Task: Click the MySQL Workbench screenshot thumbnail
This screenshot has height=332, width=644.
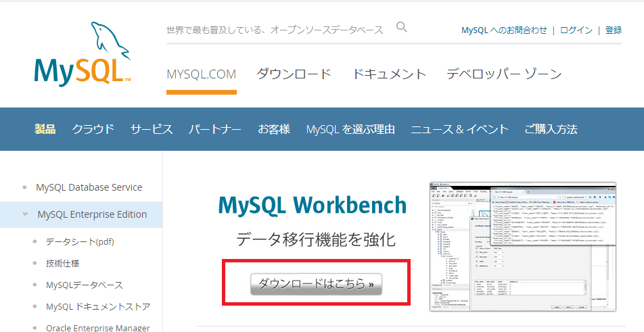Action: tap(522, 246)
